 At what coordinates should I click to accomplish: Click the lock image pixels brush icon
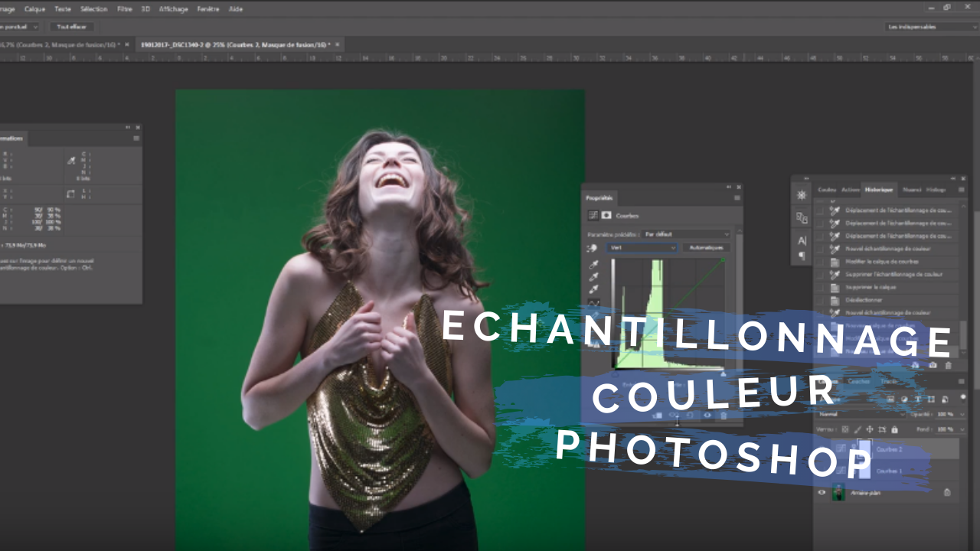pos(857,429)
